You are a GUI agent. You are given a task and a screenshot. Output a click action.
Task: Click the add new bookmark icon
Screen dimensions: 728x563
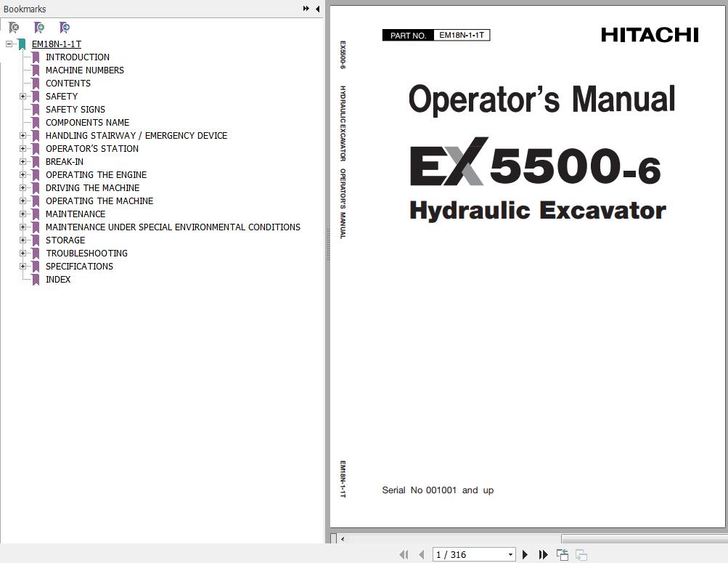tap(39, 28)
